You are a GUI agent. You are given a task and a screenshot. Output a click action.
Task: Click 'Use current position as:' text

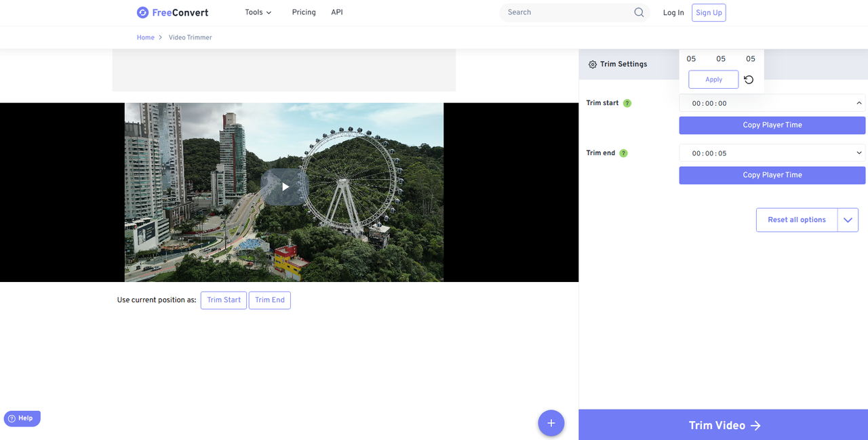tap(157, 300)
